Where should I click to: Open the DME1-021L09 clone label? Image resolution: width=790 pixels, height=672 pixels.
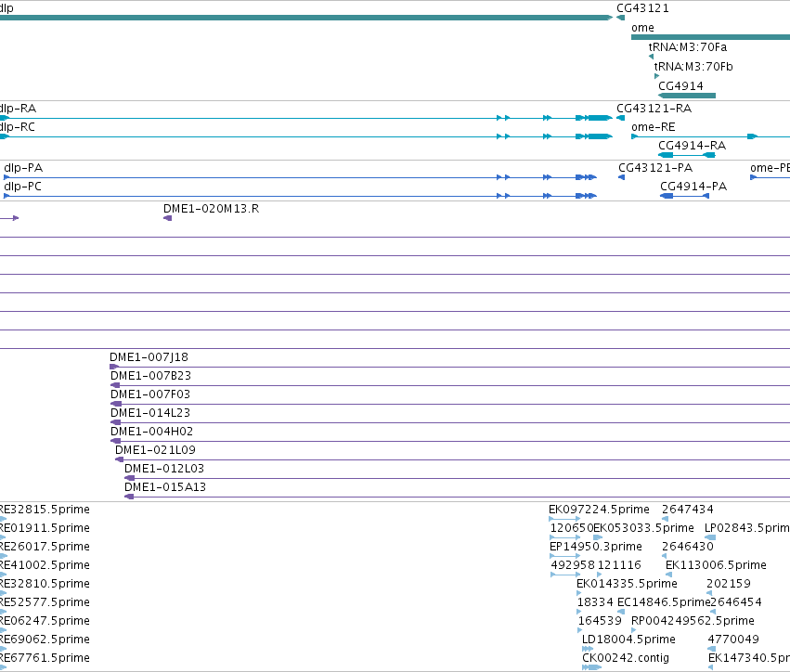pyautogui.click(x=155, y=450)
